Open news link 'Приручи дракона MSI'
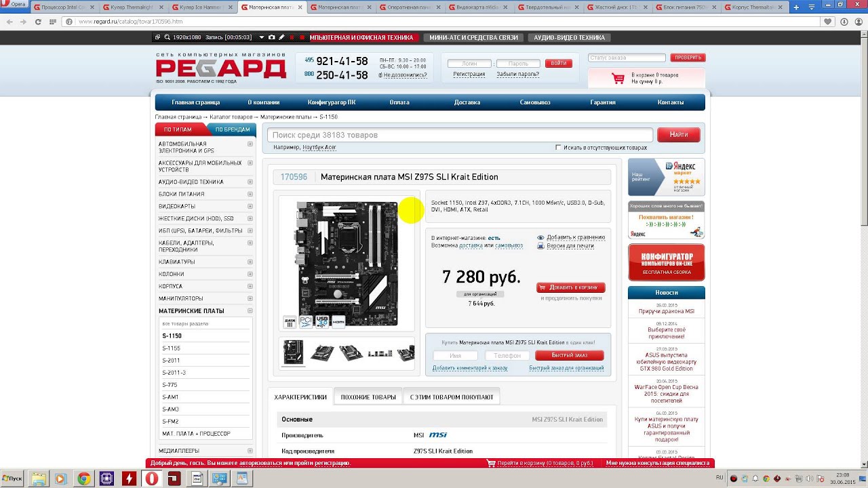Viewport: 868px width, 488px height. (x=667, y=312)
